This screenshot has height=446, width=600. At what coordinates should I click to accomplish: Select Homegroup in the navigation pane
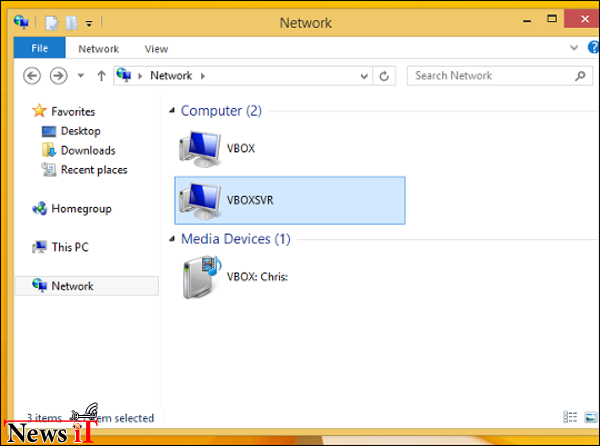click(x=82, y=209)
